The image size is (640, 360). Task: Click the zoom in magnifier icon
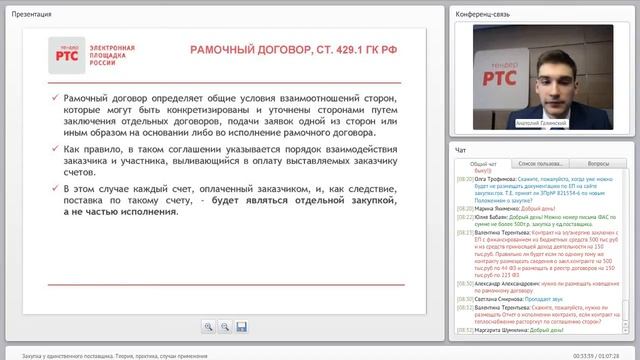click(x=208, y=327)
